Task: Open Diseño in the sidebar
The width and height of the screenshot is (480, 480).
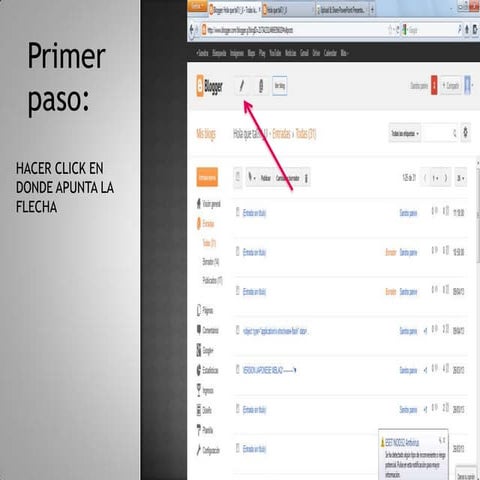Action: [x=204, y=410]
